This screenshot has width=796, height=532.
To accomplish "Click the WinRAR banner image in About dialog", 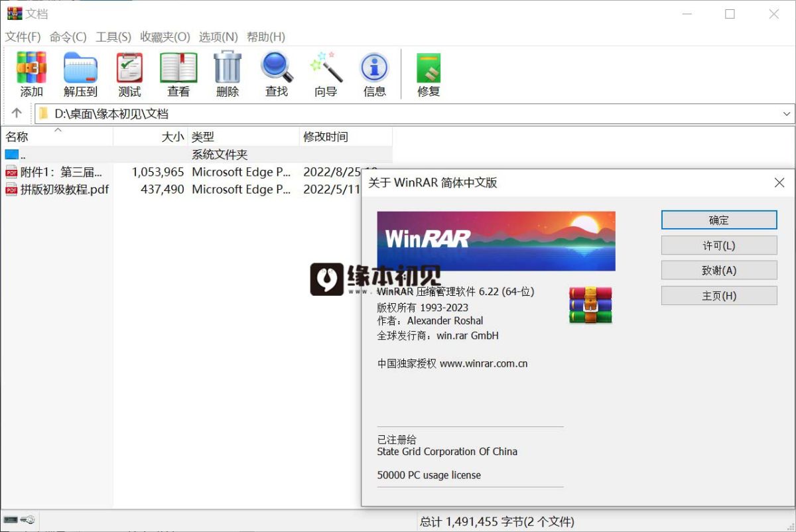I will pos(496,241).
